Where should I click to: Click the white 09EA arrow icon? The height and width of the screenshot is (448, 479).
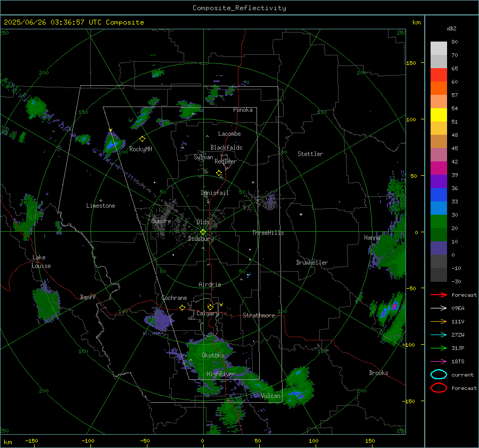coord(439,308)
